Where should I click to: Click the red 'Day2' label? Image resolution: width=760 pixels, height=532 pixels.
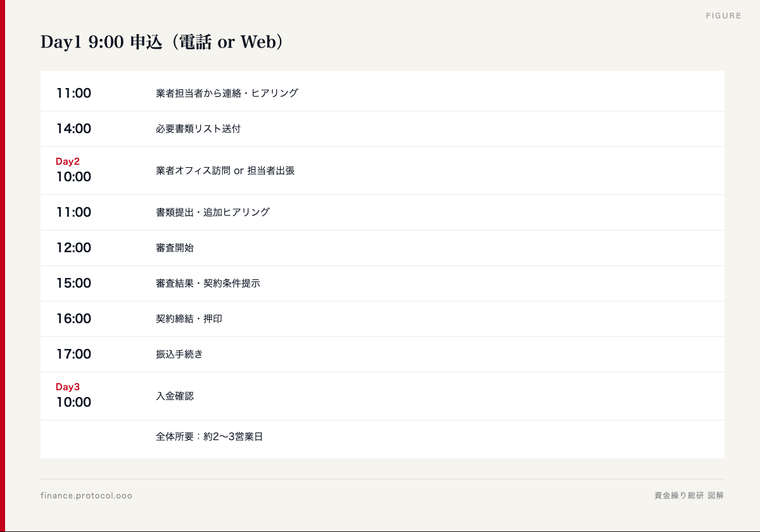68,161
